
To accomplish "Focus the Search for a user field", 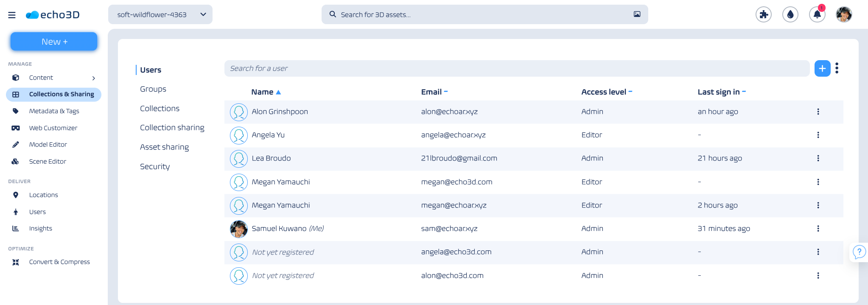I will (x=517, y=68).
